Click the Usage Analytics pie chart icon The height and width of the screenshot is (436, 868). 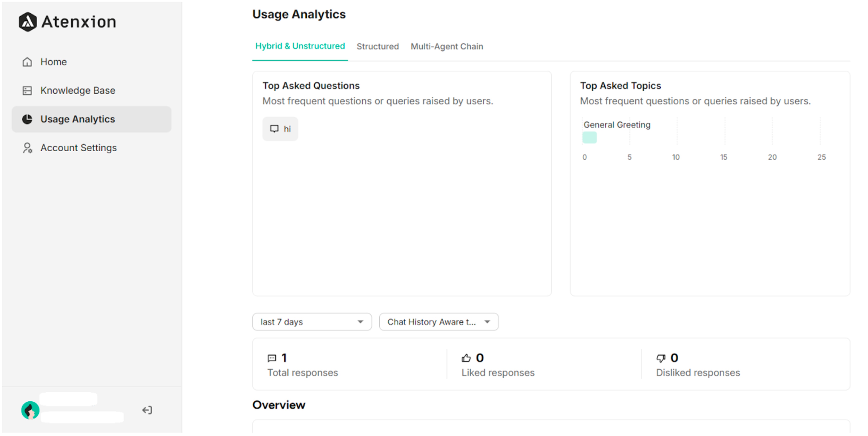tap(27, 119)
